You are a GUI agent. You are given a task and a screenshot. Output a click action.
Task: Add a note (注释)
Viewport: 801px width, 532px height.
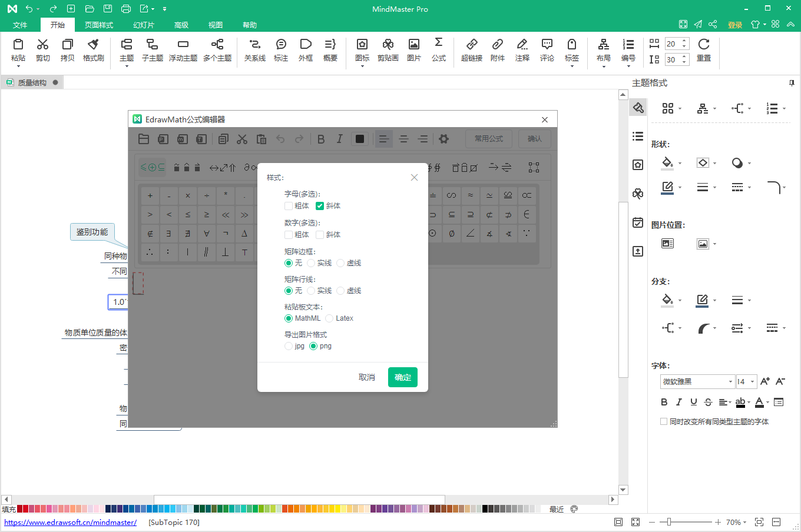pyautogui.click(x=522, y=49)
